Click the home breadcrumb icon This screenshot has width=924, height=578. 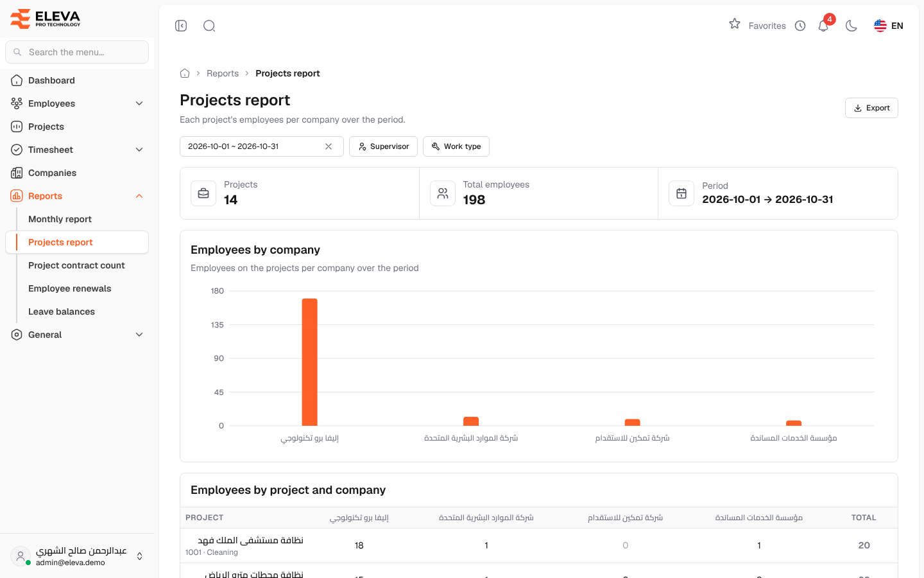tap(185, 73)
